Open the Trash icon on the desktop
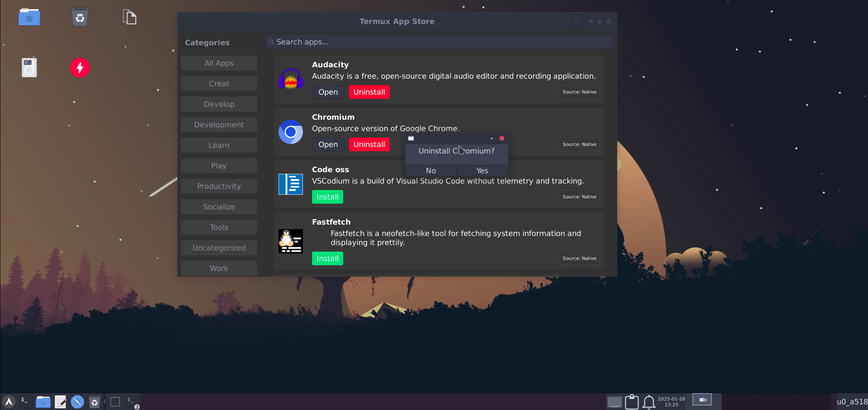 [80, 17]
